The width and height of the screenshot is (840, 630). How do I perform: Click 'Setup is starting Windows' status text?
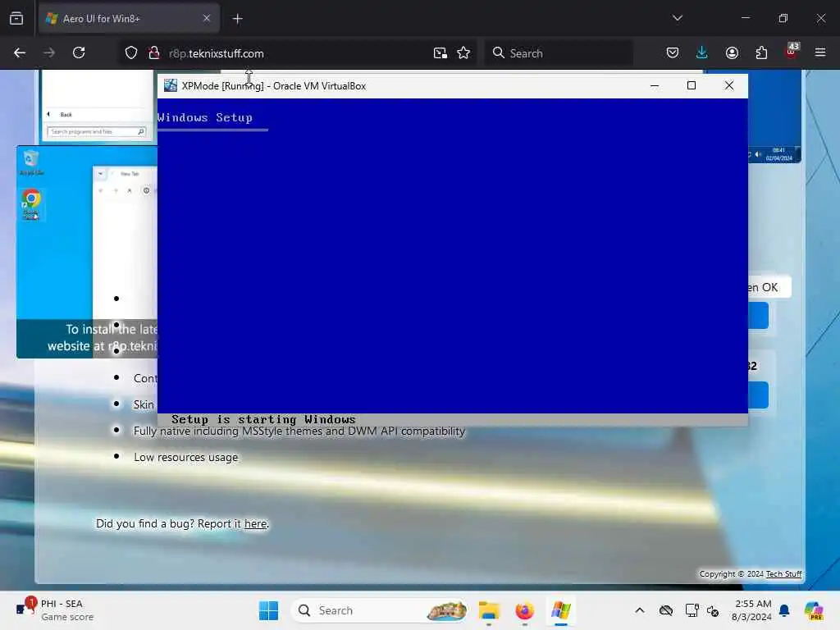[263, 419]
